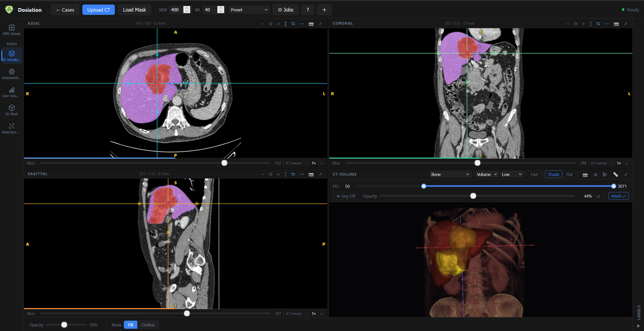Enable Fast rendering mode

tap(534, 174)
